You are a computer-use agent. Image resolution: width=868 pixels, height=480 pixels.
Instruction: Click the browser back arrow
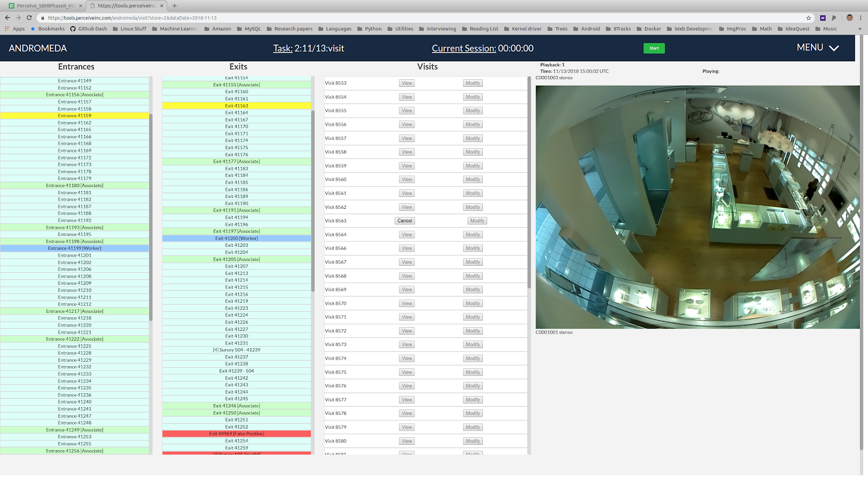click(8, 18)
